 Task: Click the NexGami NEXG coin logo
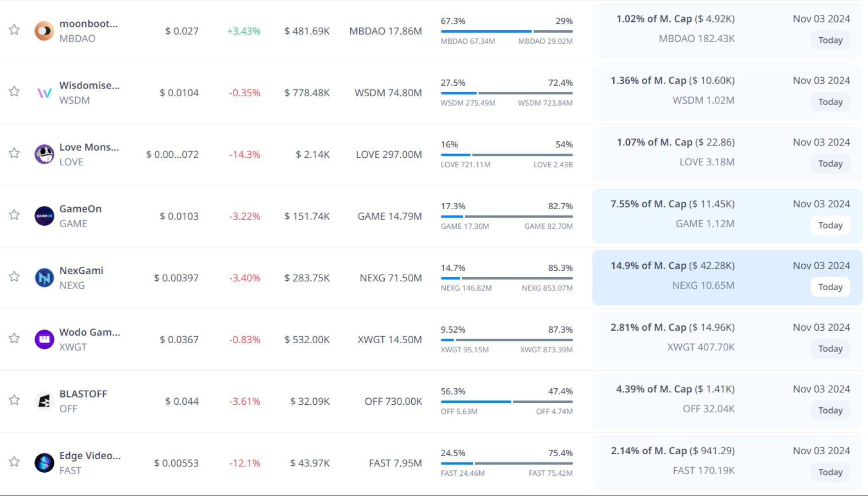pyautogui.click(x=44, y=278)
